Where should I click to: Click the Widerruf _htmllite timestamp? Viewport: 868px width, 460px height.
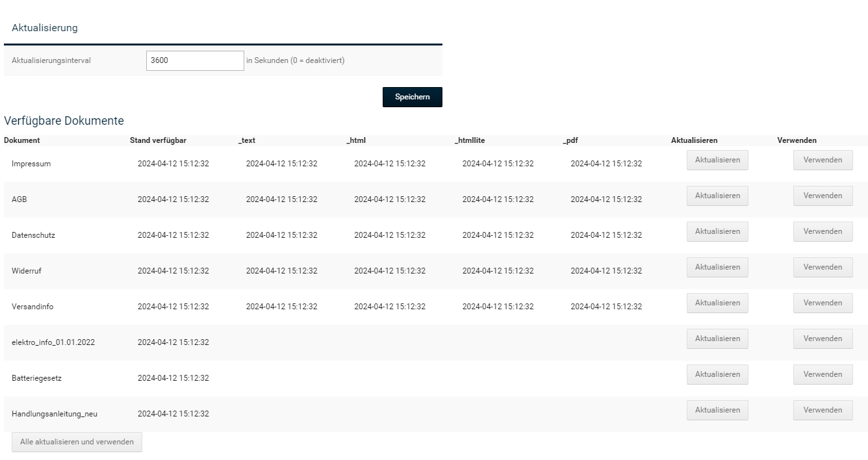(x=498, y=271)
